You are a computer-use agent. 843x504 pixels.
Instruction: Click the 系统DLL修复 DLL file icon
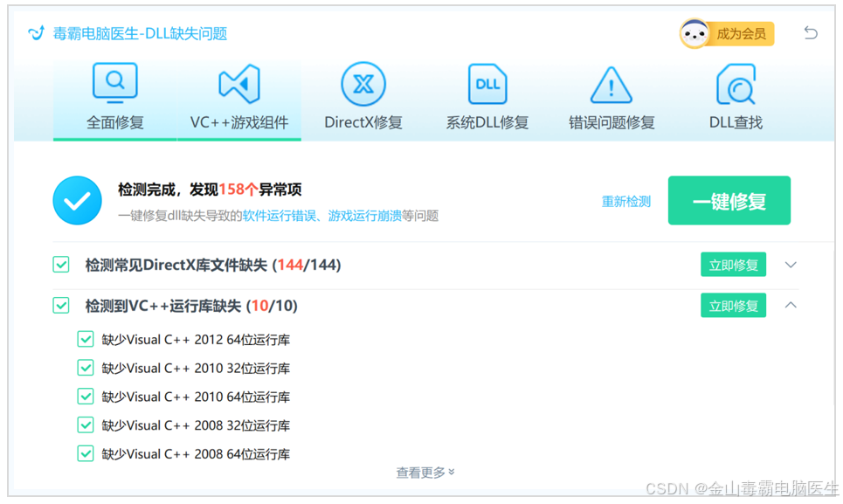click(x=487, y=84)
